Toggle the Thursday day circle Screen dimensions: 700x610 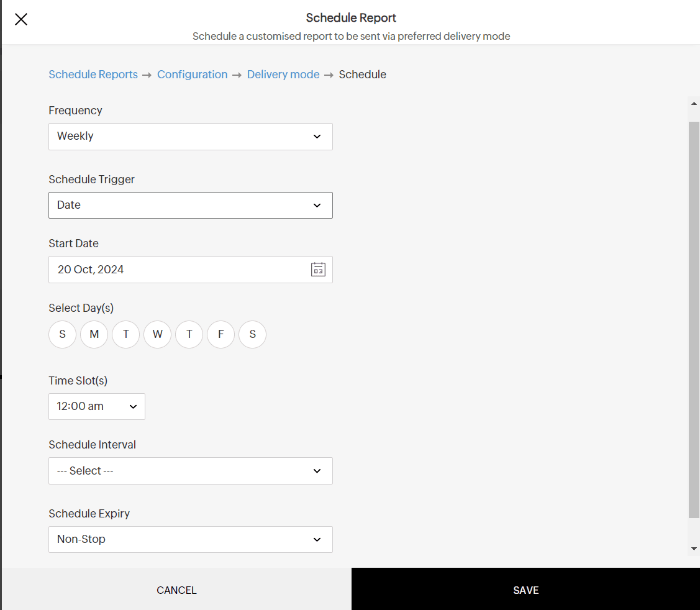[x=189, y=334]
